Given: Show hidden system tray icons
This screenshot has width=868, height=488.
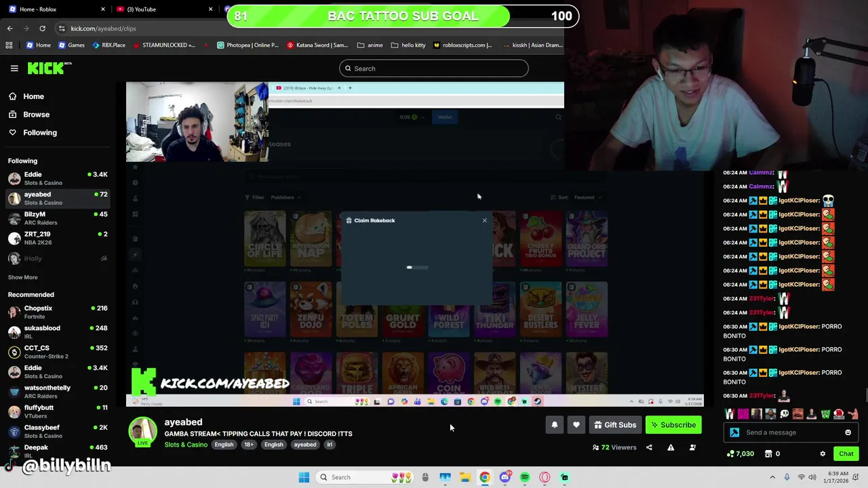Looking at the screenshot, I should [x=772, y=477].
